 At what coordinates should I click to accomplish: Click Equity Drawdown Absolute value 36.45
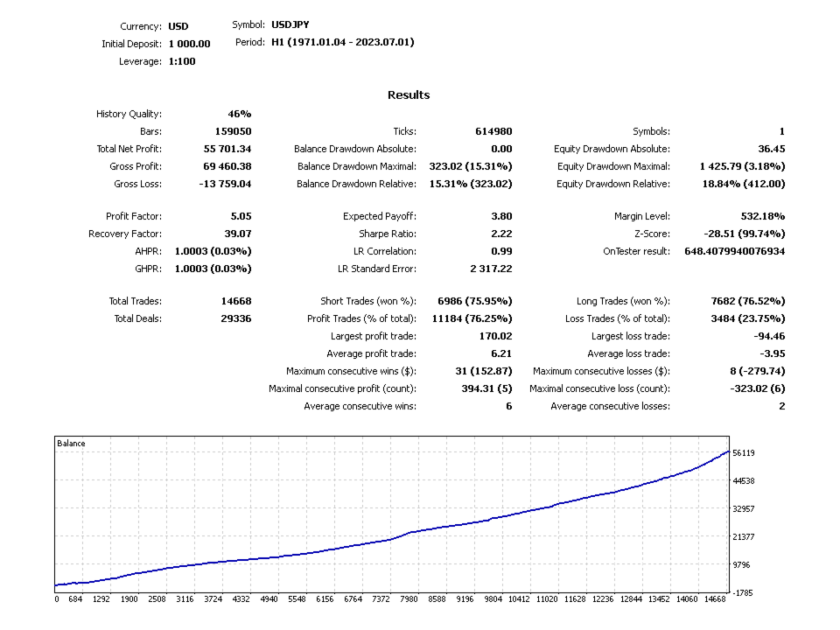point(772,149)
